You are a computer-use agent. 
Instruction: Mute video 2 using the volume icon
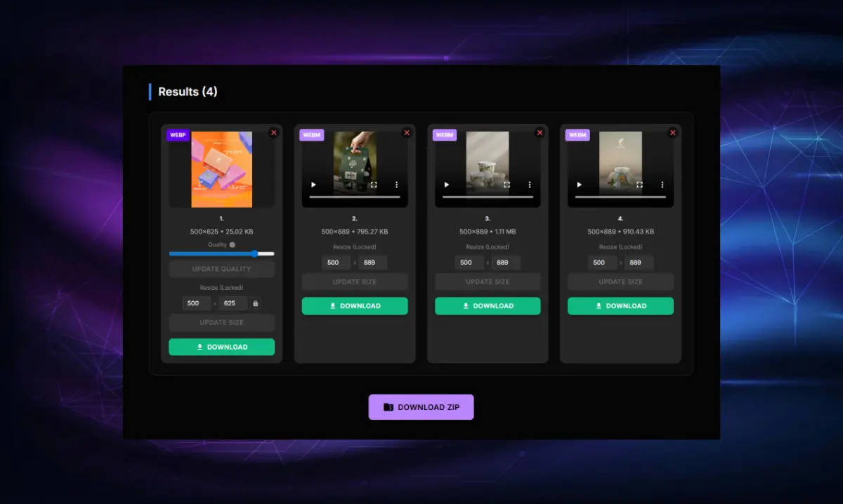351,184
